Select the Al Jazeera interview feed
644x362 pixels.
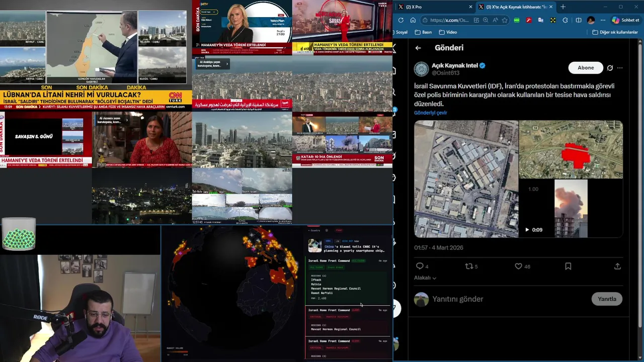click(x=142, y=139)
